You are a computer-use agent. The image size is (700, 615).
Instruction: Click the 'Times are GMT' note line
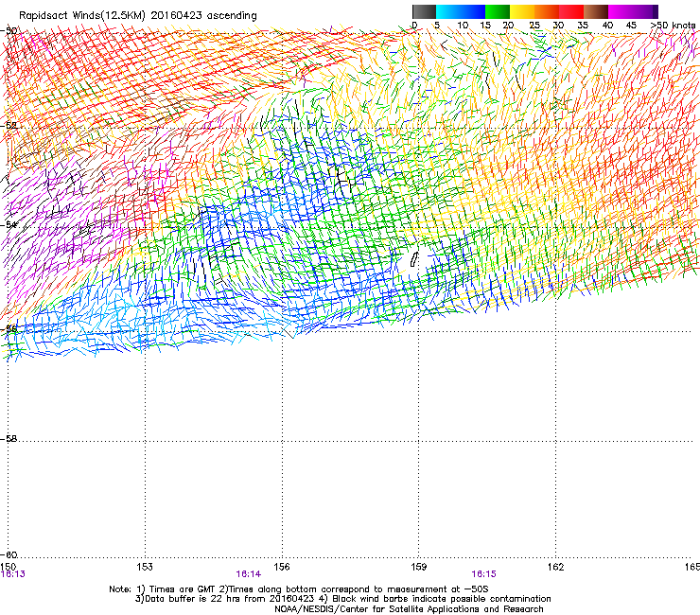[x=298, y=589]
